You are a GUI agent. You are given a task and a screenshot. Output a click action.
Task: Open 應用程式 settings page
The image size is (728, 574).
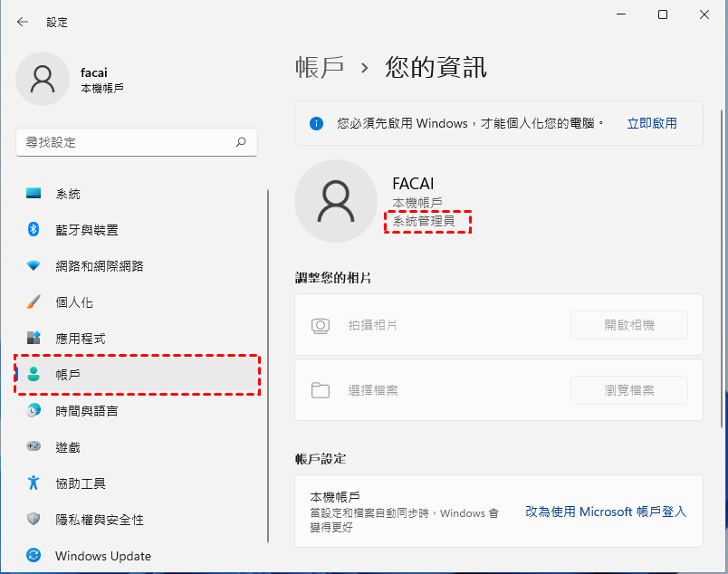137,338
